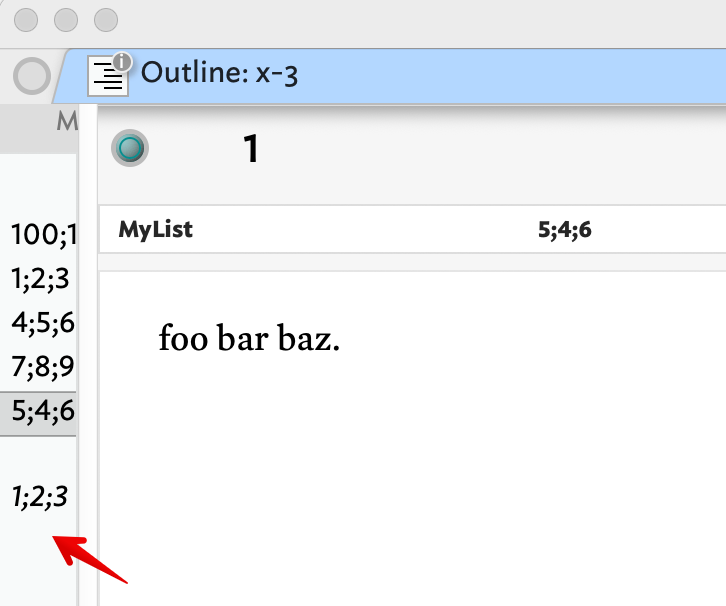This screenshot has height=606, width=726.
Task: Click the "M" column header in the outline
Action: (x=66, y=122)
